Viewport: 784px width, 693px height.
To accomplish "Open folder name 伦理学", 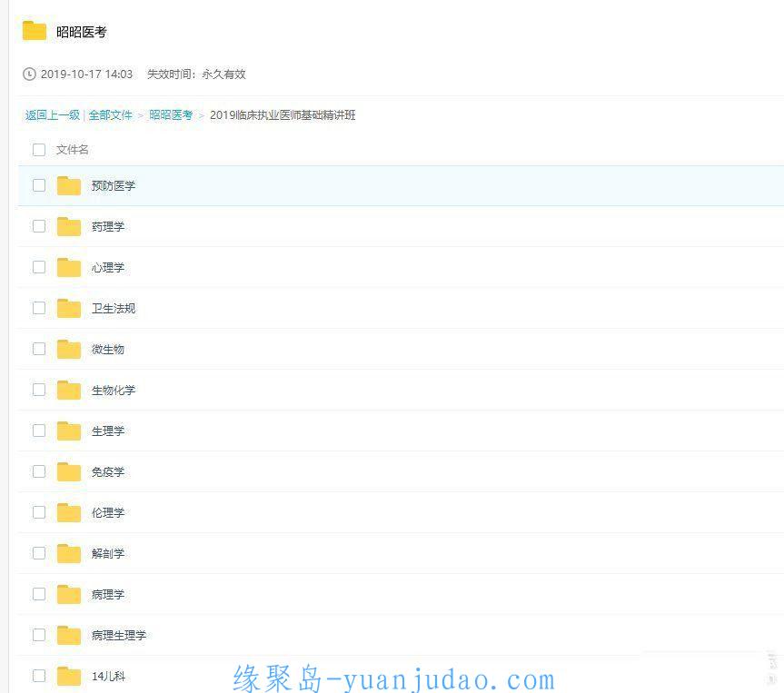I will [108, 513].
